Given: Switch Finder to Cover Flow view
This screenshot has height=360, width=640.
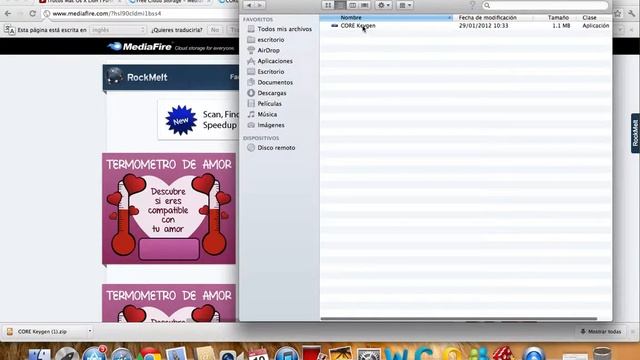Looking at the screenshot, I should [365, 5].
